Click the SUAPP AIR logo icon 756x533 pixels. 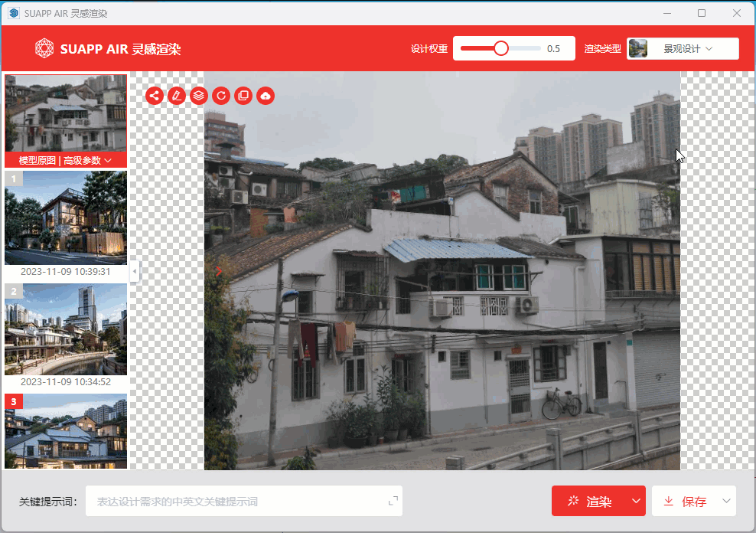coord(44,48)
